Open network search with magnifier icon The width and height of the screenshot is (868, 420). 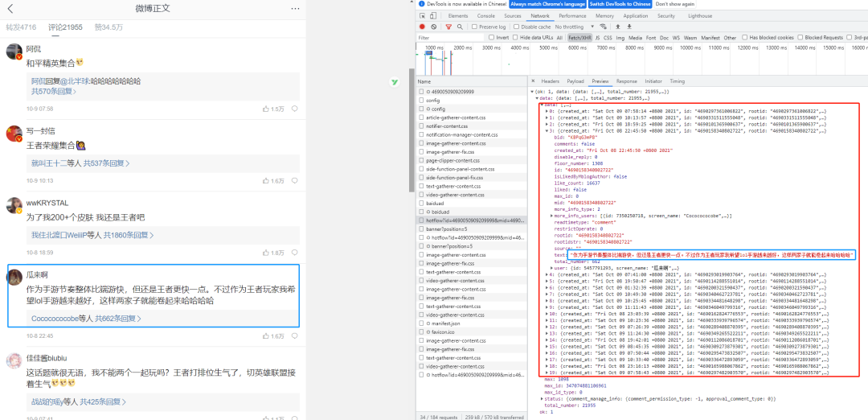[x=460, y=27]
